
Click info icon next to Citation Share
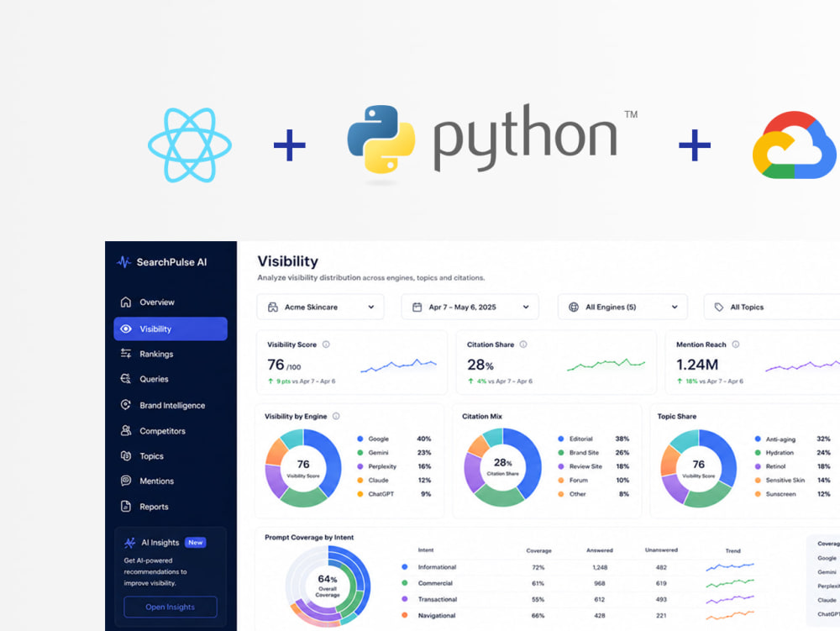523,344
